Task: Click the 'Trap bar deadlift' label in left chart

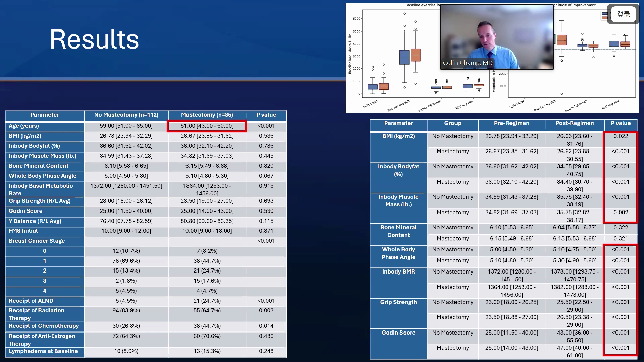Action: [x=398, y=106]
